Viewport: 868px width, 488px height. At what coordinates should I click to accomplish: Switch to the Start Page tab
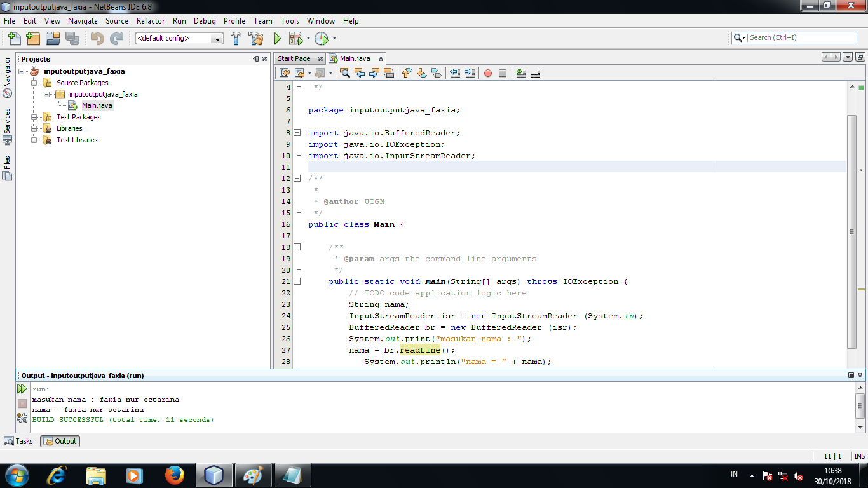tap(295, 58)
